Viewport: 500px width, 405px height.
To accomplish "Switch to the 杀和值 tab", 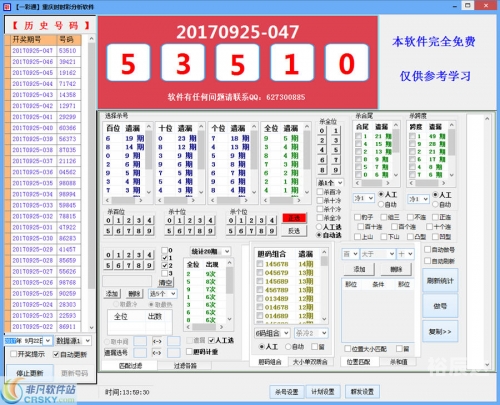I will tap(398, 362).
